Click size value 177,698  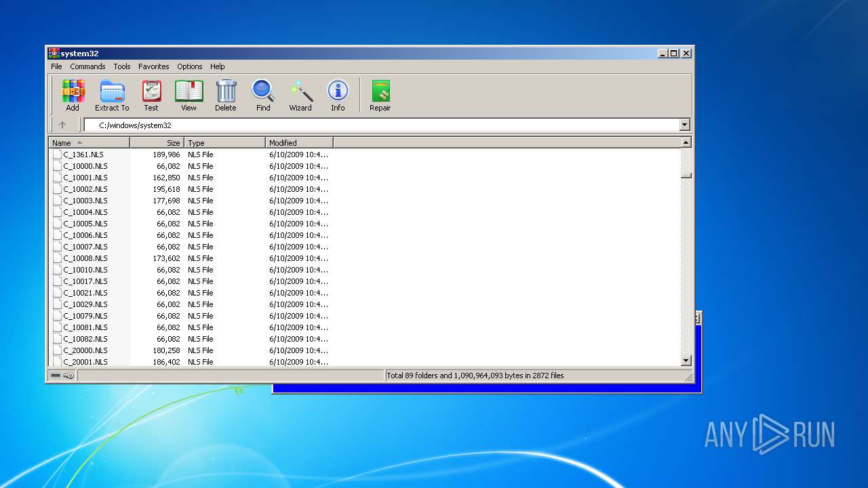[x=166, y=201]
